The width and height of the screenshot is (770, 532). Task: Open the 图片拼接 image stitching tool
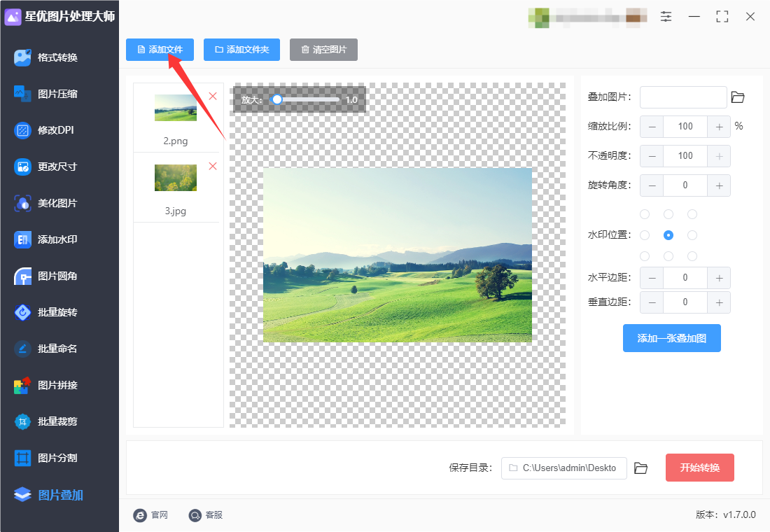45,385
